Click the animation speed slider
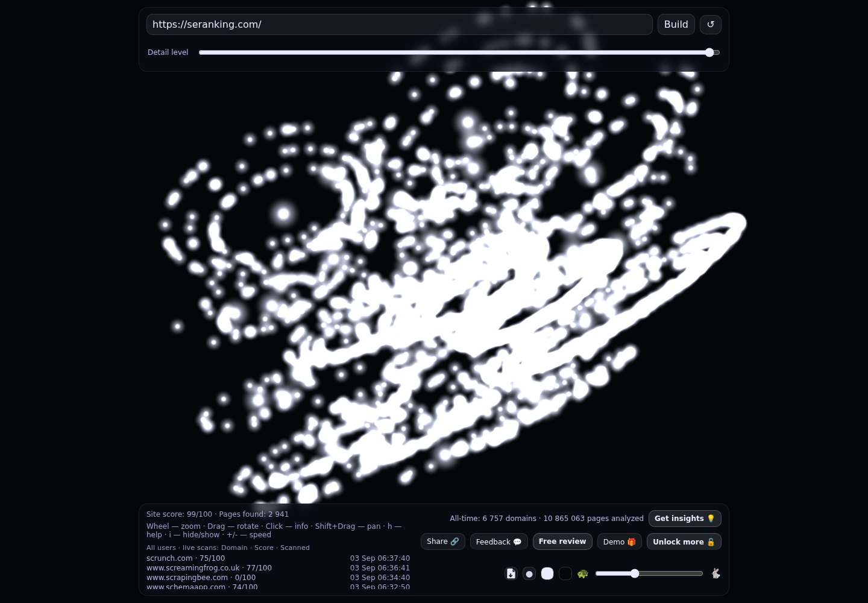Viewport: 868px width, 603px height. pos(649,573)
